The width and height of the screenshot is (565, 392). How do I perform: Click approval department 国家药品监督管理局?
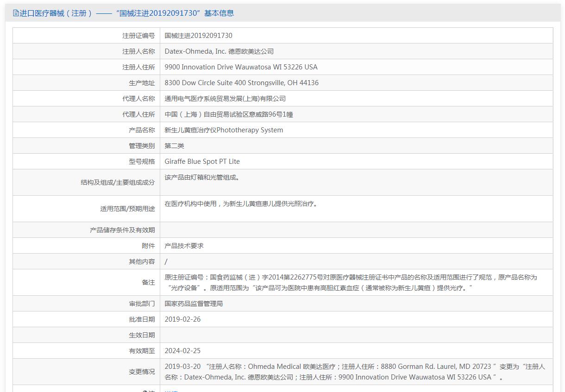(194, 304)
